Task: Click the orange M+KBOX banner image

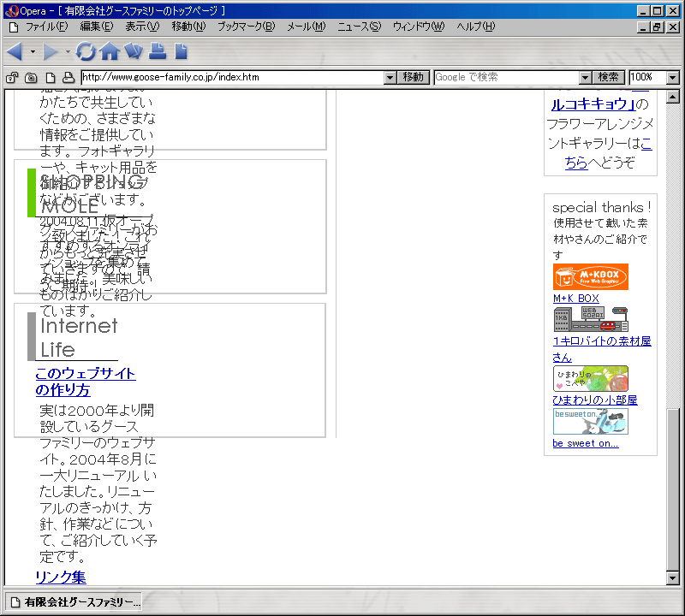Action: (x=591, y=277)
